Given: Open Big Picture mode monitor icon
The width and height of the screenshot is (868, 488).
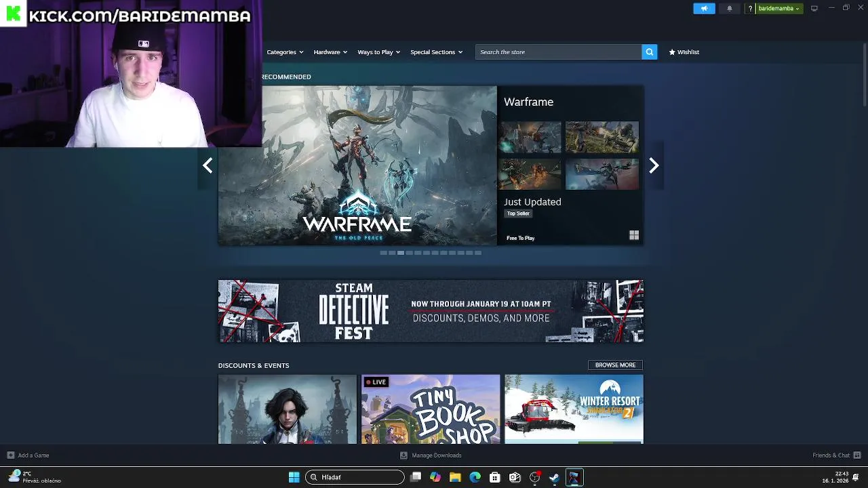Looking at the screenshot, I should [814, 8].
